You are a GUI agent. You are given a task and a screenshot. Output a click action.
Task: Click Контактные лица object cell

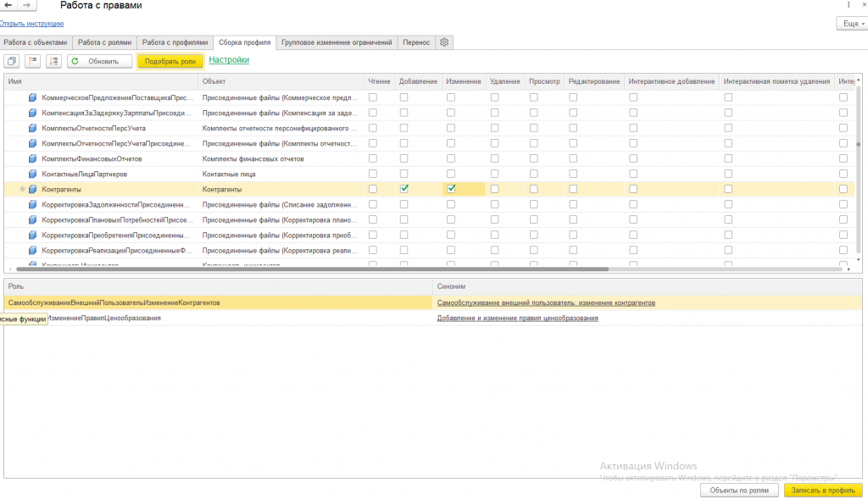[281, 174]
